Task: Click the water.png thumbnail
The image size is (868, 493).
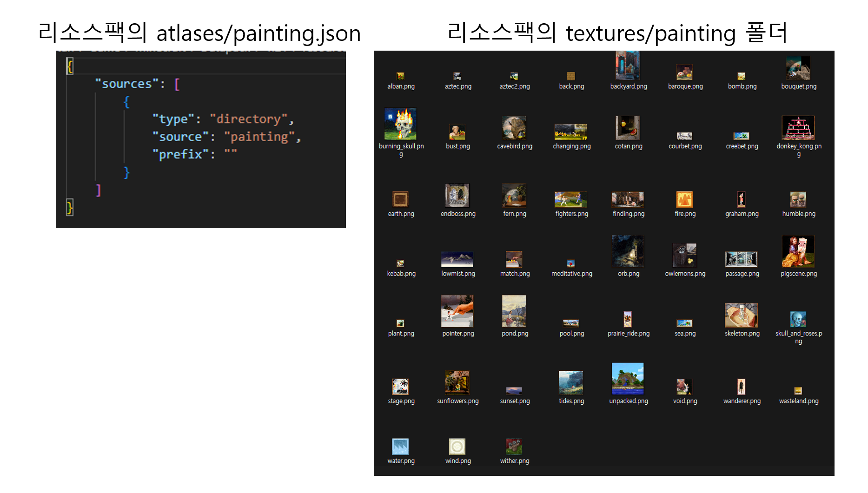Action: click(400, 447)
